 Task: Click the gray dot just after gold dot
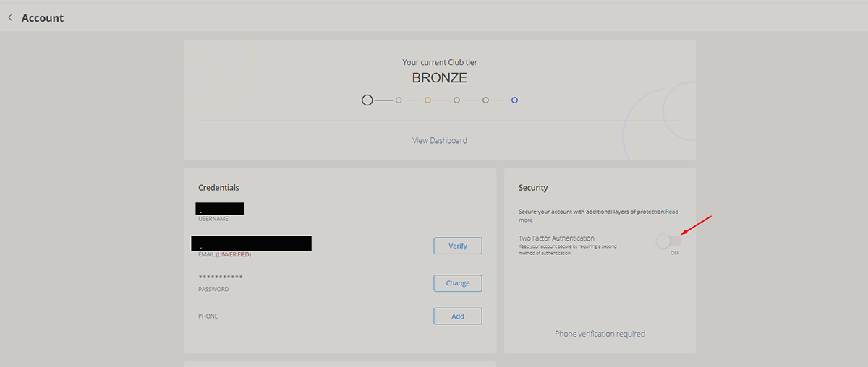(x=456, y=100)
